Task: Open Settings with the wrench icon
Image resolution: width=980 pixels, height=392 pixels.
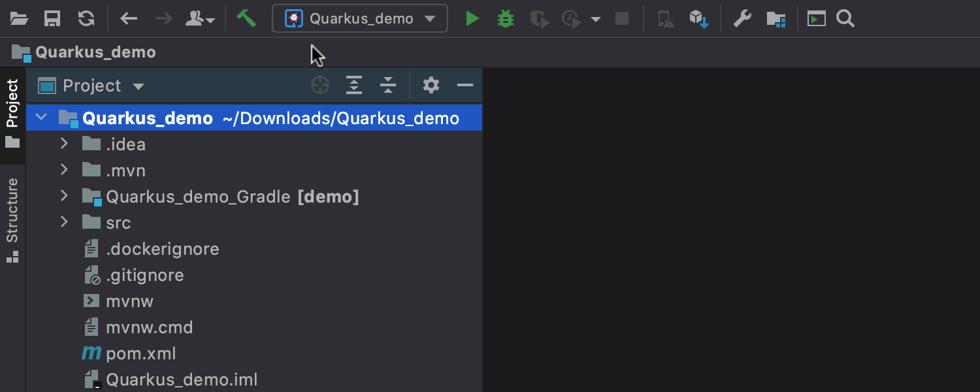Action: (x=742, y=19)
